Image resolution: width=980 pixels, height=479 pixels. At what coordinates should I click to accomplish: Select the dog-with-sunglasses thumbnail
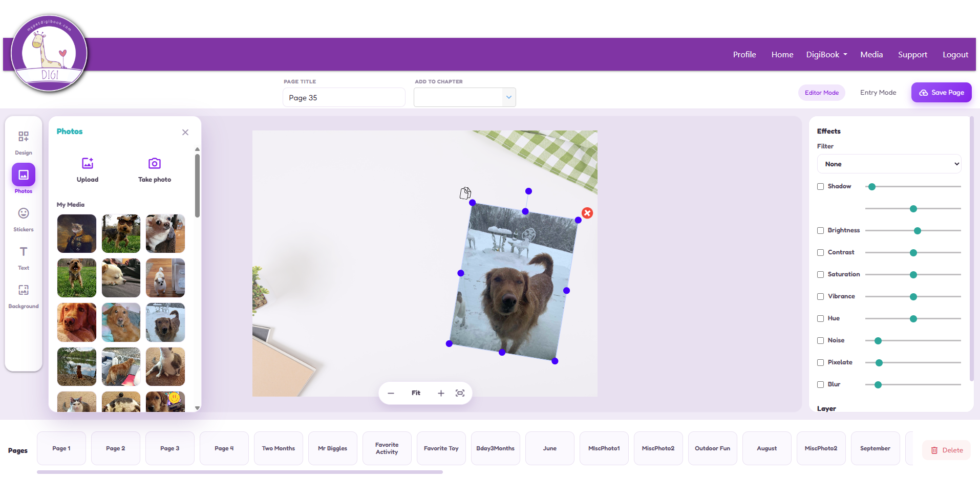click(121, 233)
